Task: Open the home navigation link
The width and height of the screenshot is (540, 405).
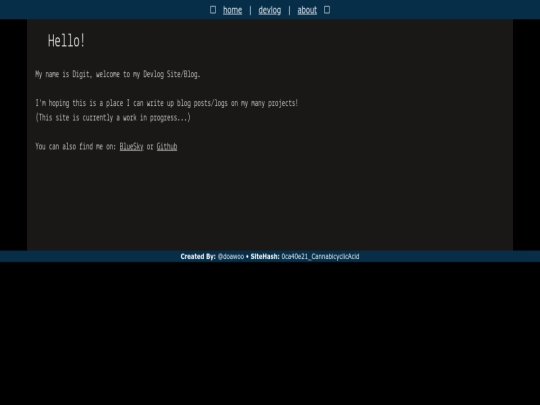Action: tap(232, 10)
